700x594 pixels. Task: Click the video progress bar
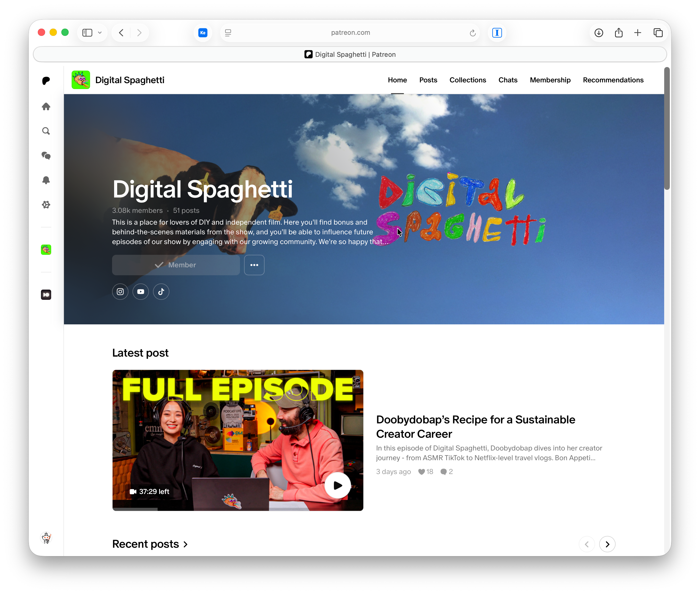point(238,509)
